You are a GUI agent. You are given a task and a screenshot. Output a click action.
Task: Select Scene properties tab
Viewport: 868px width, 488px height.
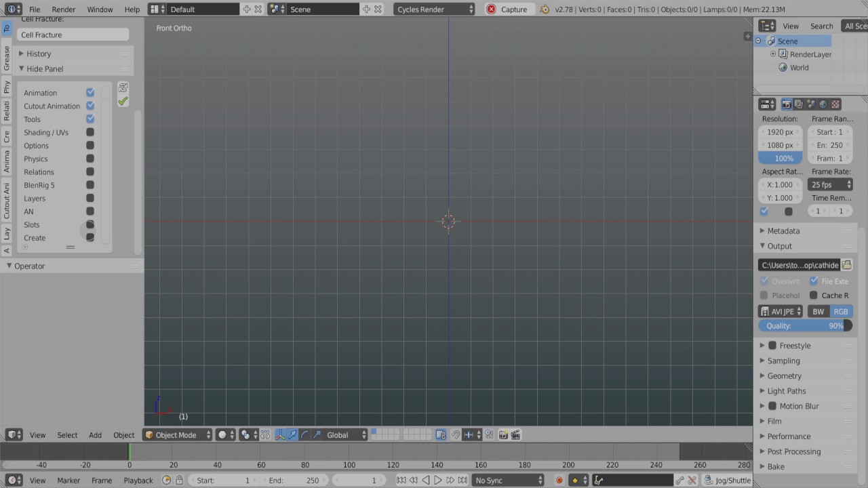[x=811, y=104]
